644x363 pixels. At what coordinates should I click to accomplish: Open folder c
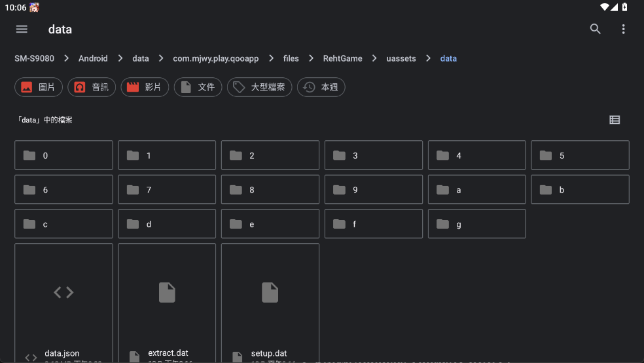(63, 223)
